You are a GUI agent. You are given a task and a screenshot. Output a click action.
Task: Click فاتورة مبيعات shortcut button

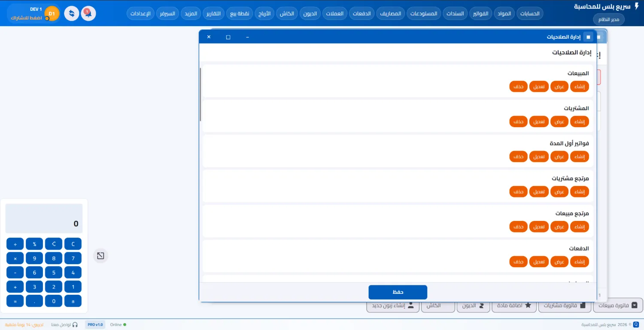[618, 306]
